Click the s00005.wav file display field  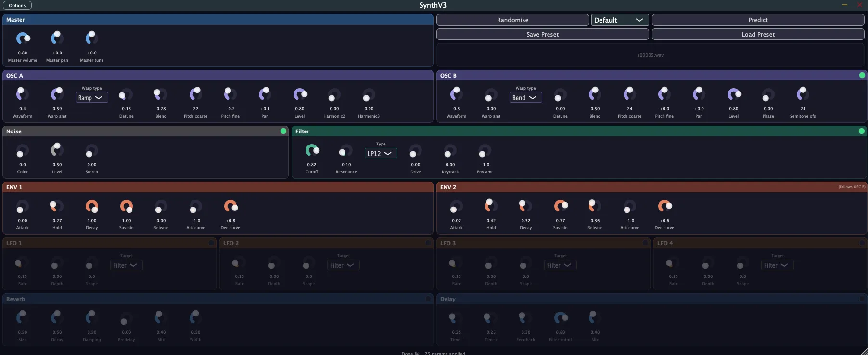[651, 55]
